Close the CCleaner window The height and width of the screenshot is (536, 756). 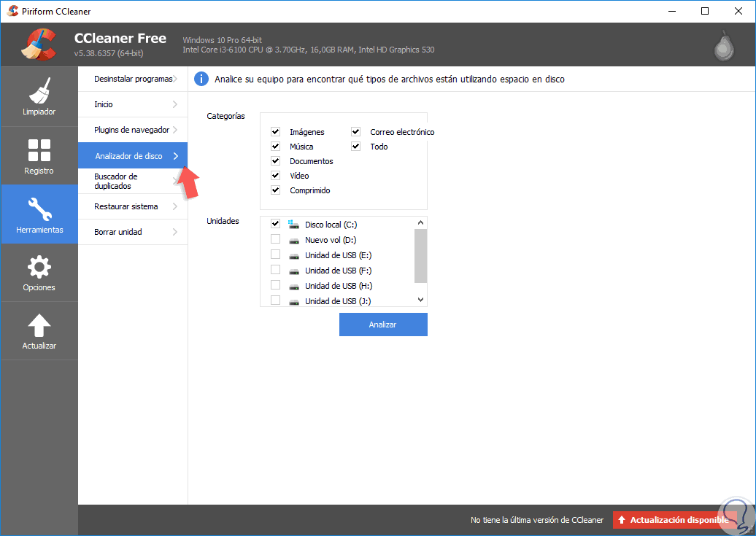point(738,11)
